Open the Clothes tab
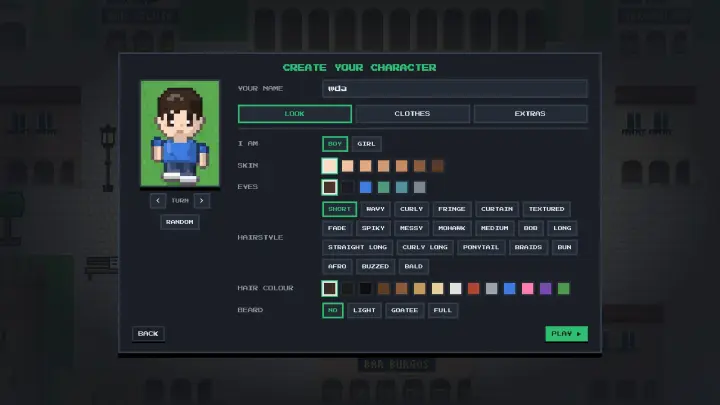 coord(412,114)
